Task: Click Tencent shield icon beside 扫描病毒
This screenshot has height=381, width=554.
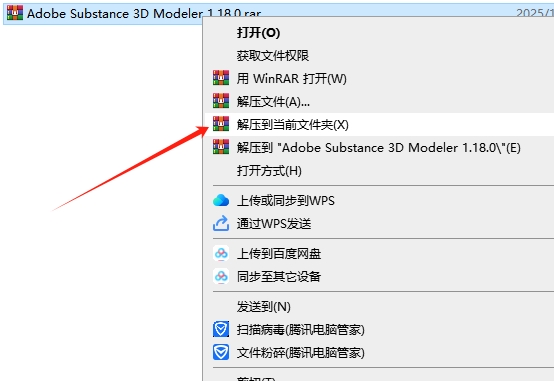Action: pos(221,329)
